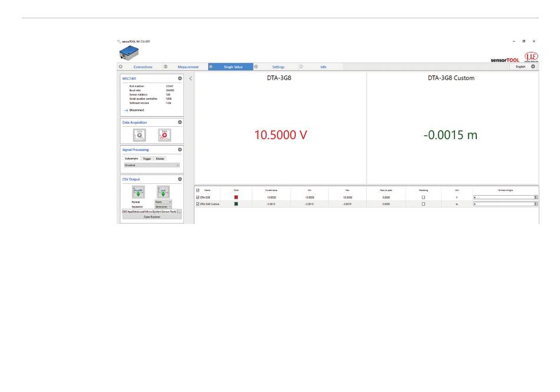The width and height of the screenshot is (560, 392).
Task: Click the red color swatch for DTA-3G8
Action: (x=236, y=197)
